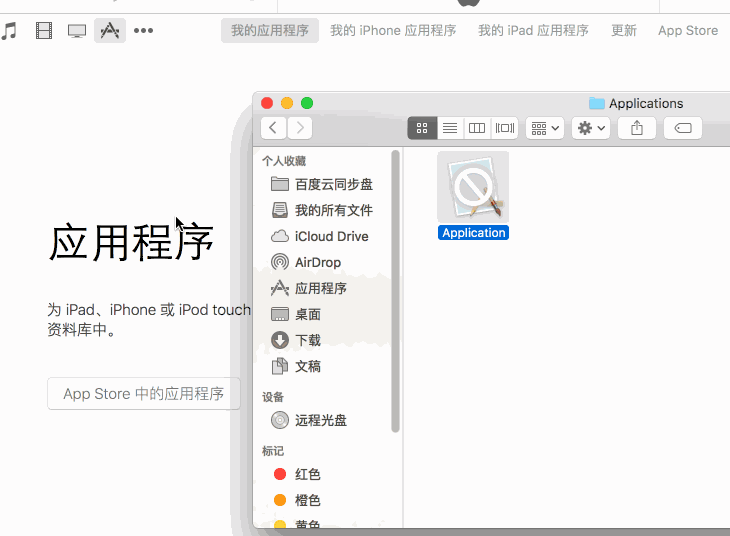Click the Apps library icon in iTunes
The height and width of the screenshot is (536, 730).
click(x=110, y=31)
